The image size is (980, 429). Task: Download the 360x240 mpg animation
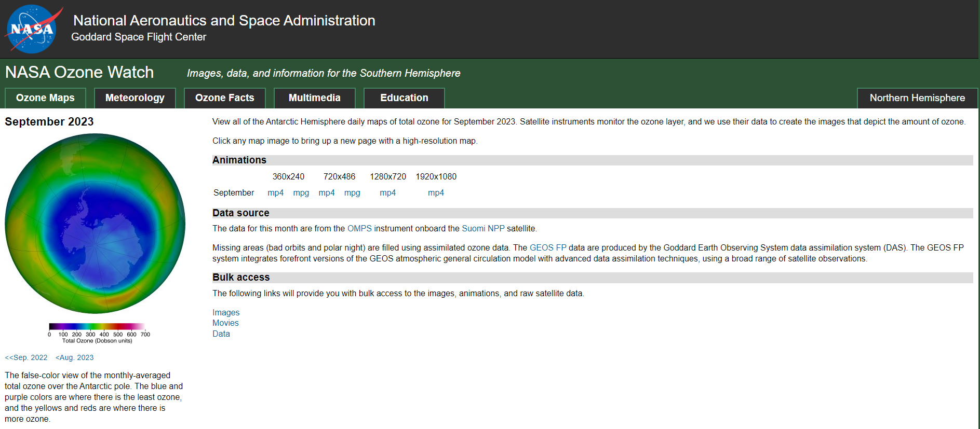pos(301,193)
